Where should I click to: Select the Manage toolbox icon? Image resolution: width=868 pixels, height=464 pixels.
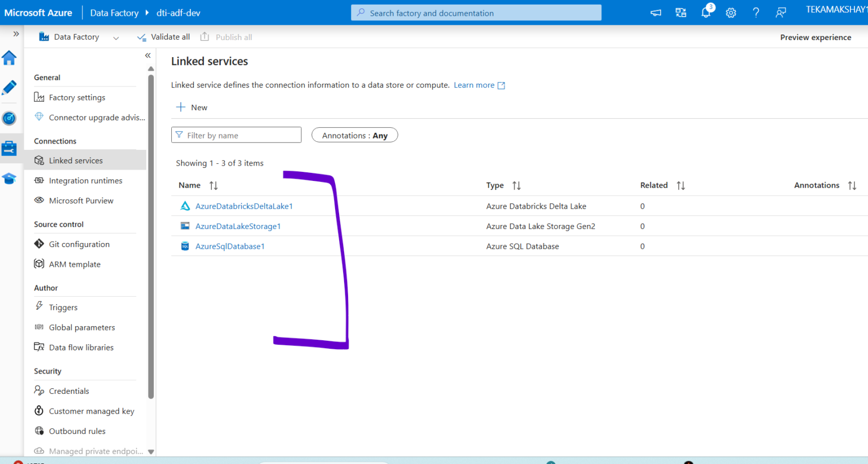pos(8,148)
